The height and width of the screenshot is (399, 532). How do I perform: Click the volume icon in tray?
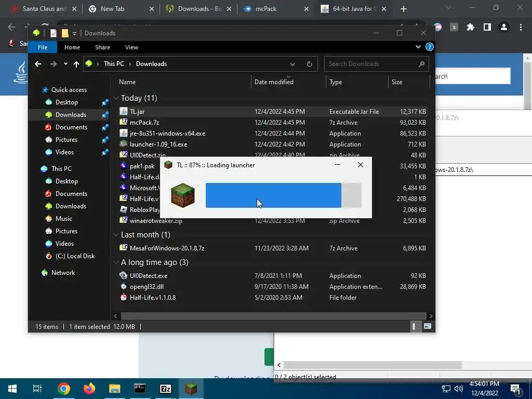coord(458,389)
